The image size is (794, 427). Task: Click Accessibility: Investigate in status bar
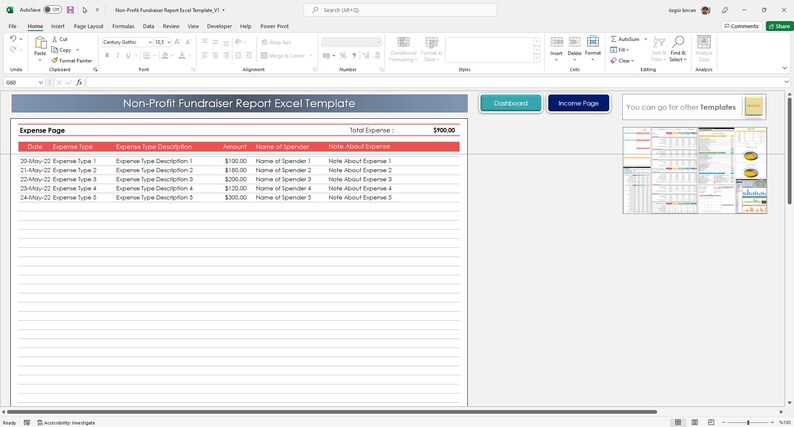[66, 422]
